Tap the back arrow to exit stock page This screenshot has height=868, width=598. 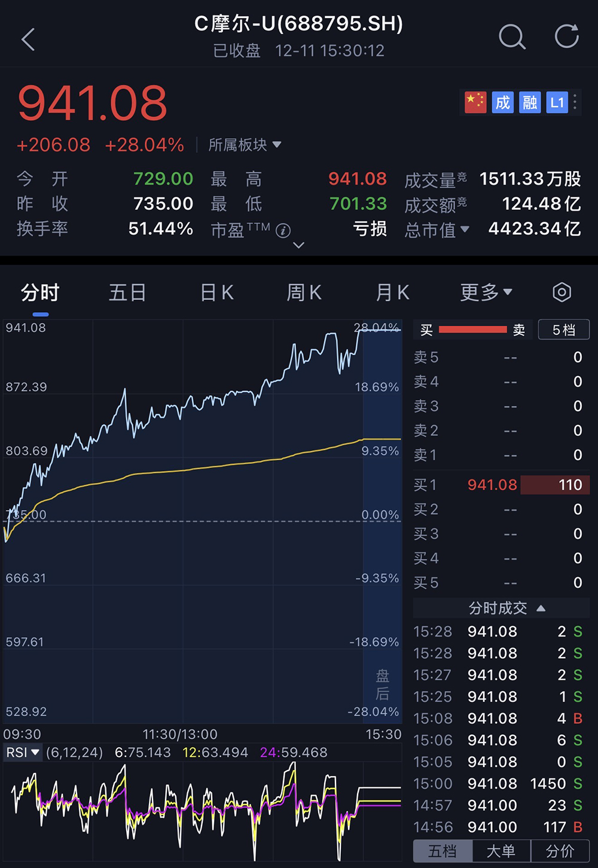click(x=28, y=38)
